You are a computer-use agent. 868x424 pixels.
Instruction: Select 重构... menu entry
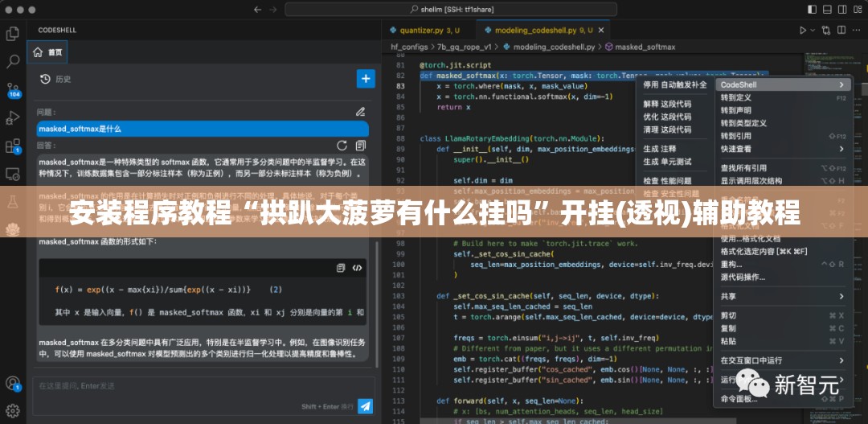783,265
